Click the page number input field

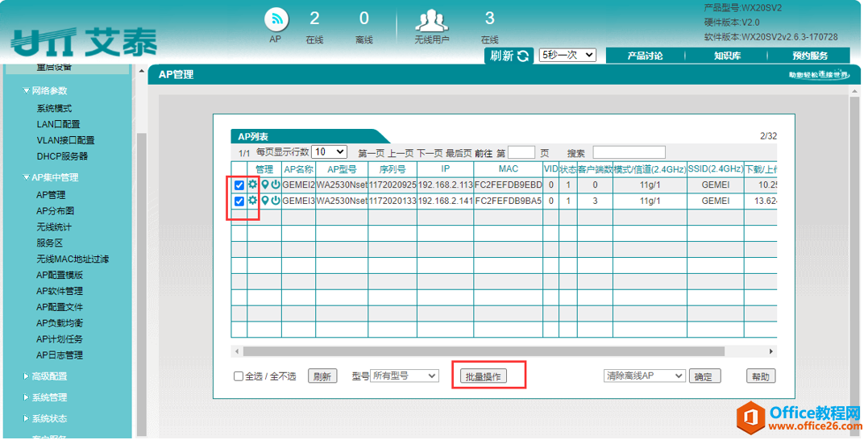pyautogui.click(x=521, y=152)
